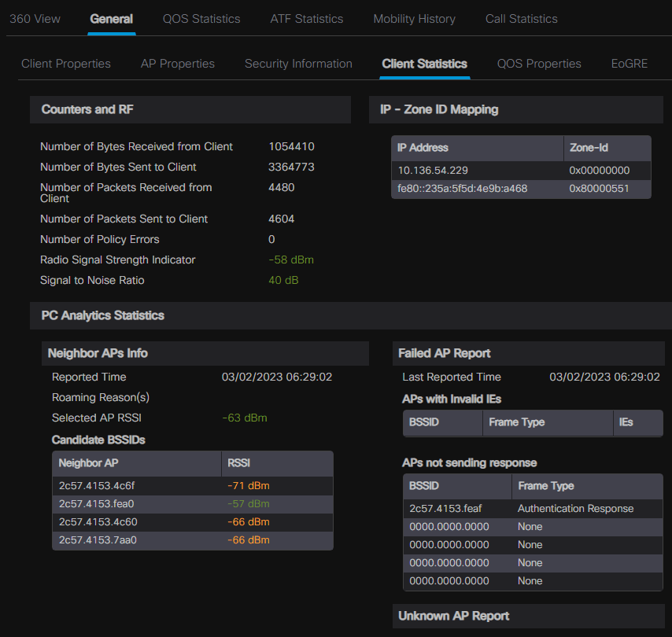Sort by the Neighbor AP column header
672x637 pixels.
point(88,463)
